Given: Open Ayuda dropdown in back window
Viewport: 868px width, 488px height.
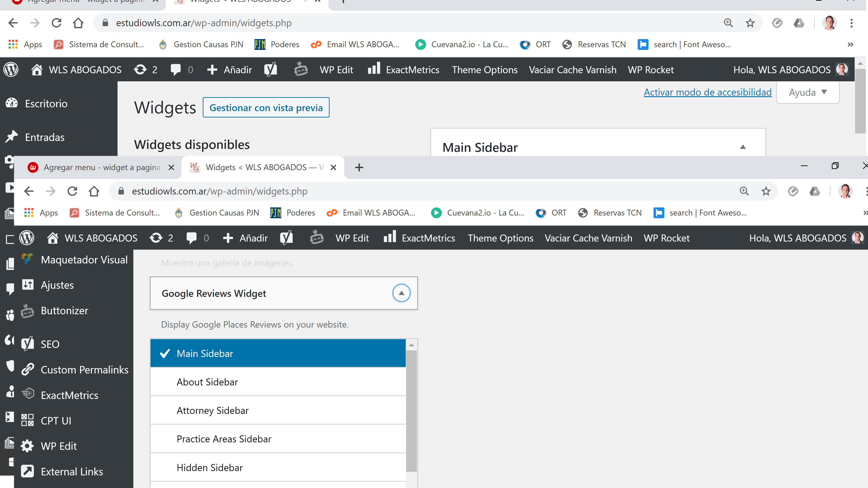Looking at the screenshot, I should tap(808, 92).
